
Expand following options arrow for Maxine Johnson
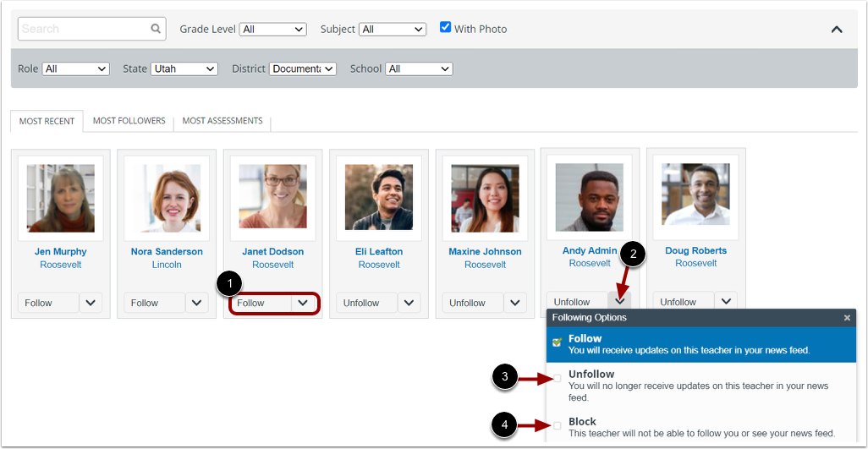point(516,303)
